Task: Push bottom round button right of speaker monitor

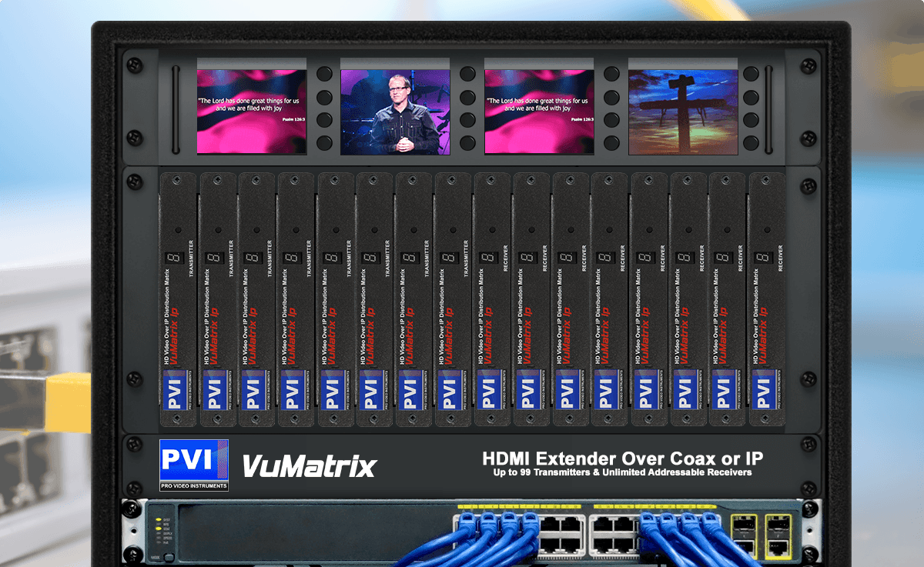Action: pyautogui.click(x=467, y=143)
